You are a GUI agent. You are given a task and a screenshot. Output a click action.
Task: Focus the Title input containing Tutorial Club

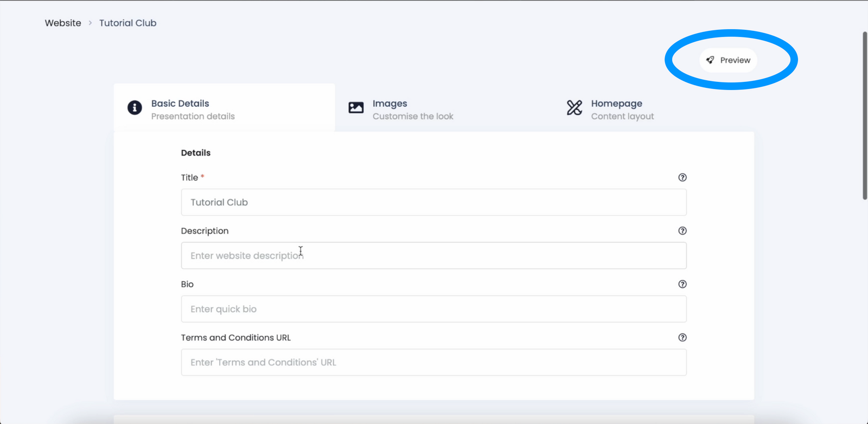click(433, 202)
